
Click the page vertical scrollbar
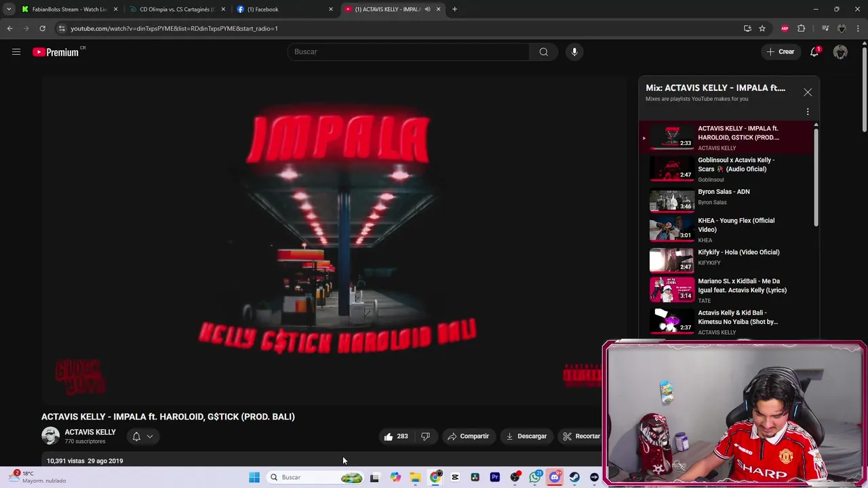[x=865, y=88]
